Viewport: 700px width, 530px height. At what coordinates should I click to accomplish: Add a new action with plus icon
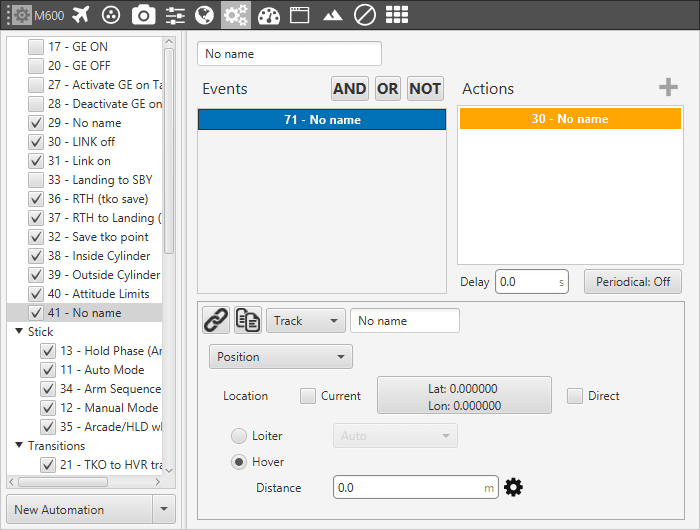coord(668,87)
